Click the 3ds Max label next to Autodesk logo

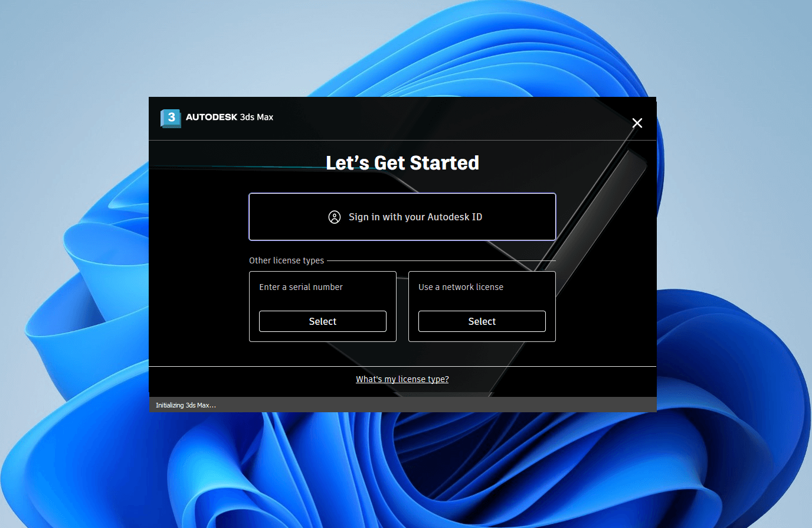click(258, 117)
